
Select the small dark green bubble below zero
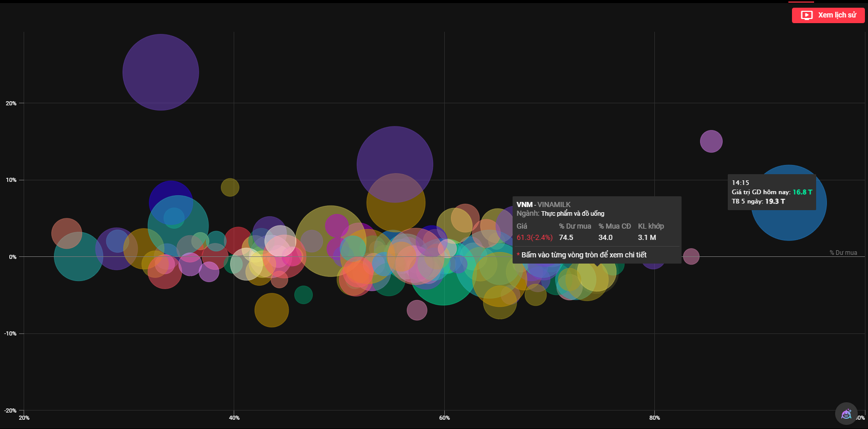pyautogui.click(x=304, y=295)
